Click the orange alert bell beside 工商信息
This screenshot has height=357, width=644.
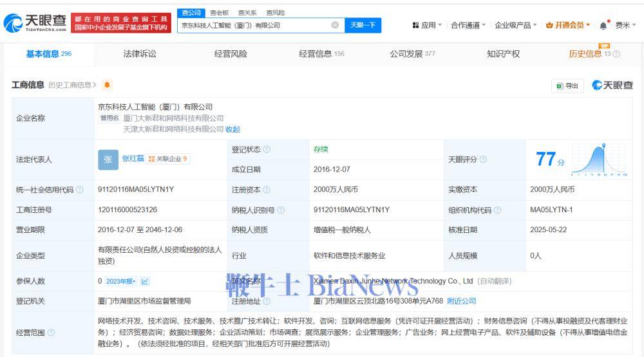click(107, 85)
